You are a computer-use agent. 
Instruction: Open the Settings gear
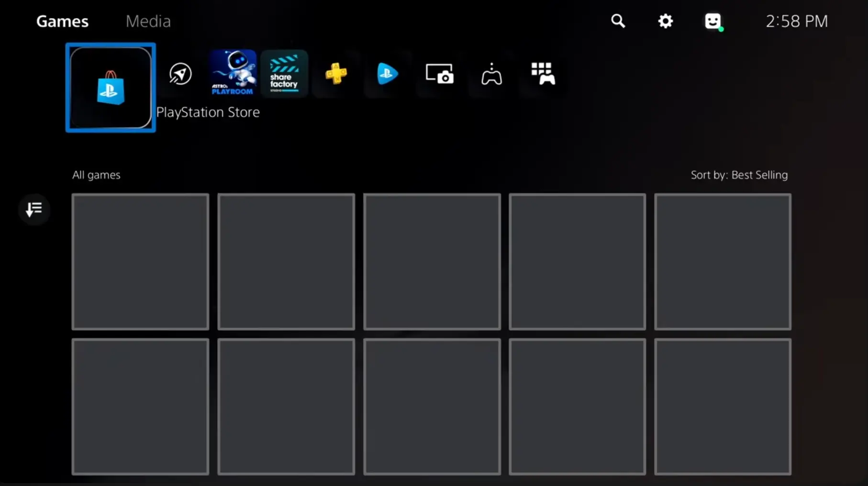pos(666,21)
